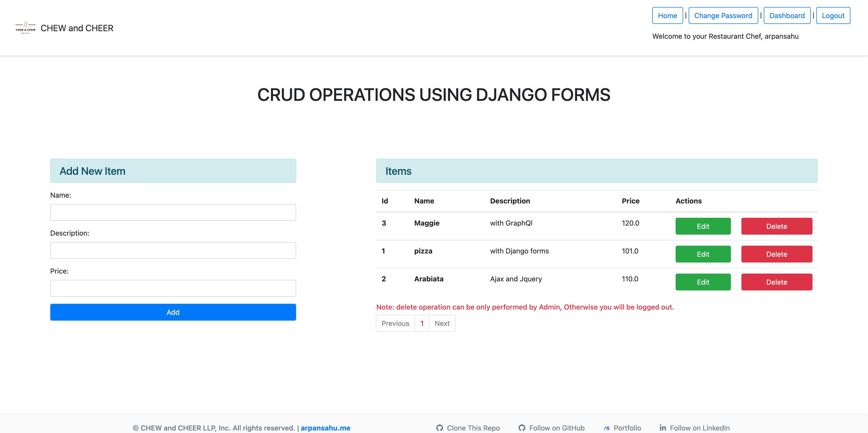Screen dimensions: 868x433
Task: Click the LinkedIn icon in footer
Action: (x=663, y=428)
